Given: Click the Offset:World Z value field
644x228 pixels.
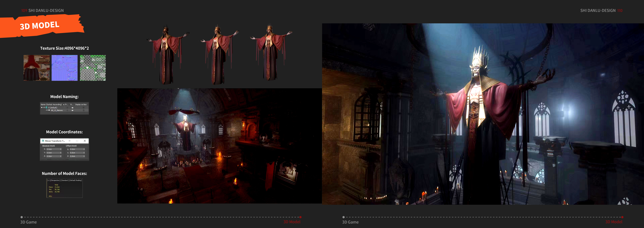Looking at the screenshot, I should point(77,156).
